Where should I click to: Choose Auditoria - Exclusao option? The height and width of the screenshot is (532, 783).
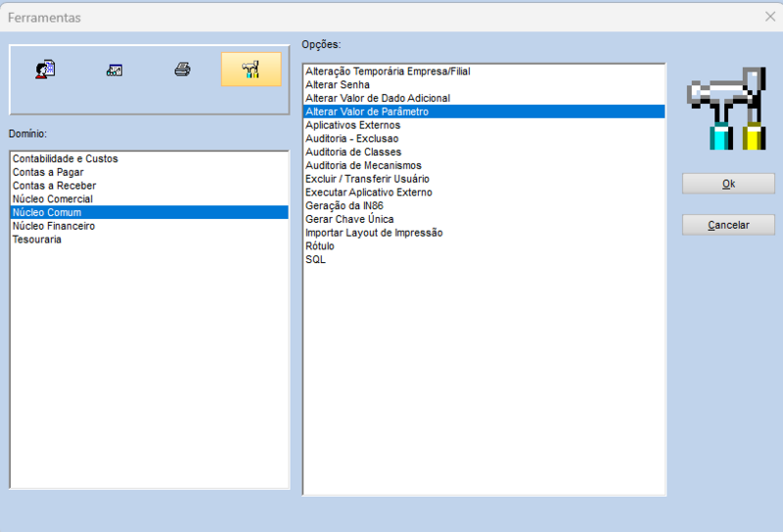coord(484,139)
